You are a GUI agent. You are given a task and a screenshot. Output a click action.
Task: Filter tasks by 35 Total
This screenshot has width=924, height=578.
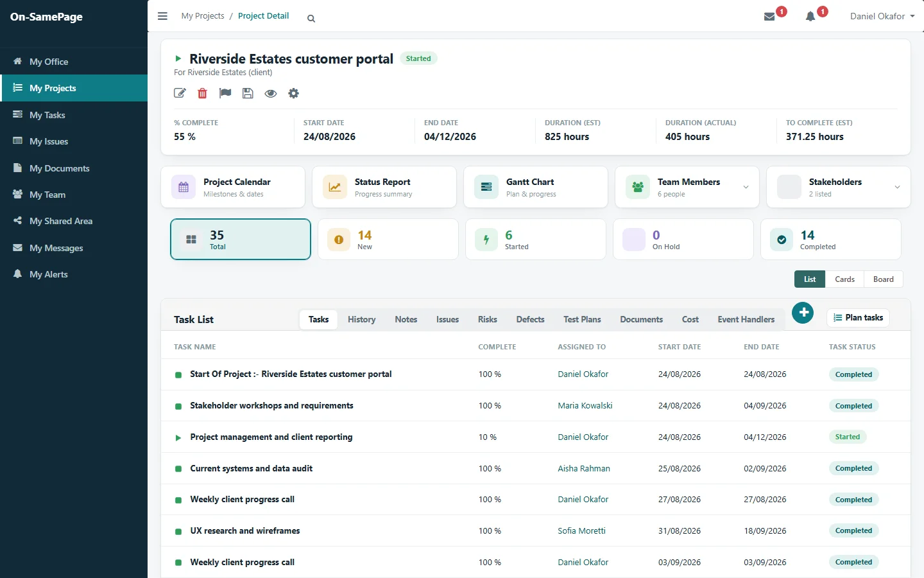pos(241,240)
